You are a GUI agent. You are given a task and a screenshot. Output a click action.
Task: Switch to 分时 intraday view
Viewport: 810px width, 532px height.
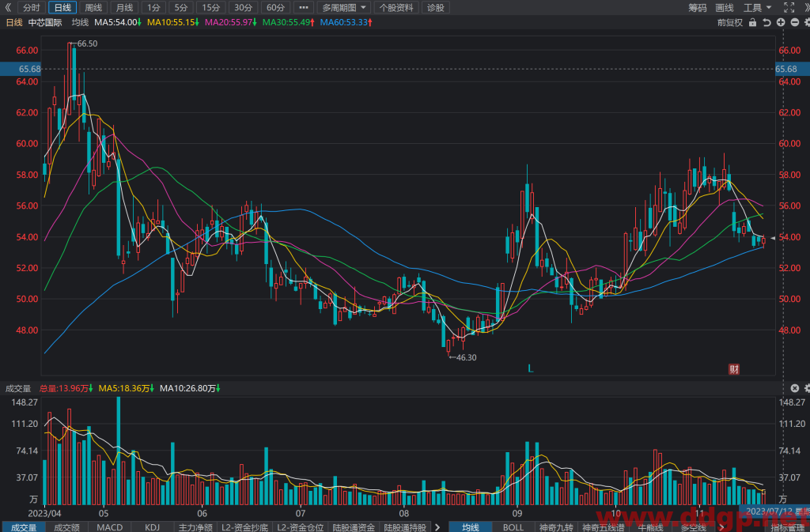tap(31, 8)
